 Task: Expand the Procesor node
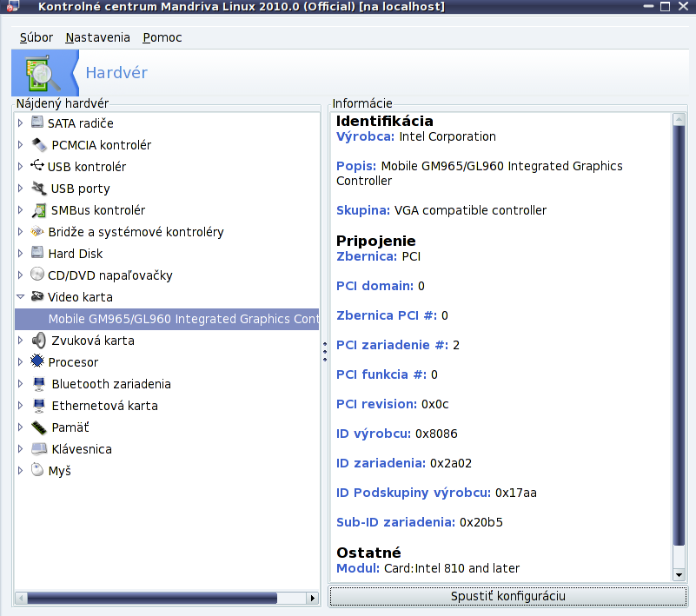pos(20,362)
